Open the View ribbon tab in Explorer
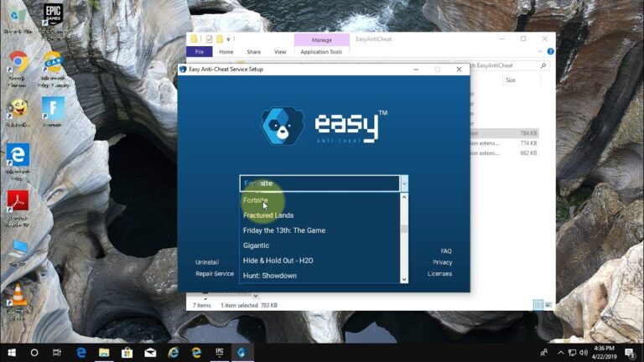The width and height of the screenshot is (644, 362). (x=280, y=52)
